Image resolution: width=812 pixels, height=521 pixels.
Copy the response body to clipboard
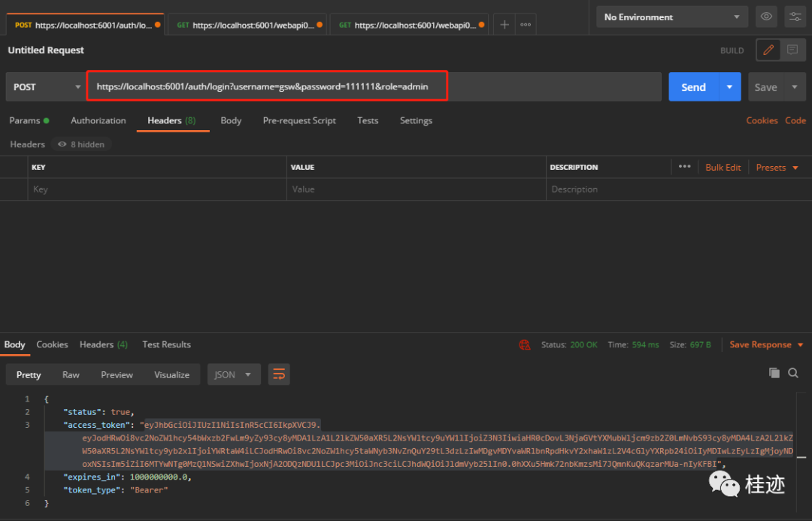point(774,373)
